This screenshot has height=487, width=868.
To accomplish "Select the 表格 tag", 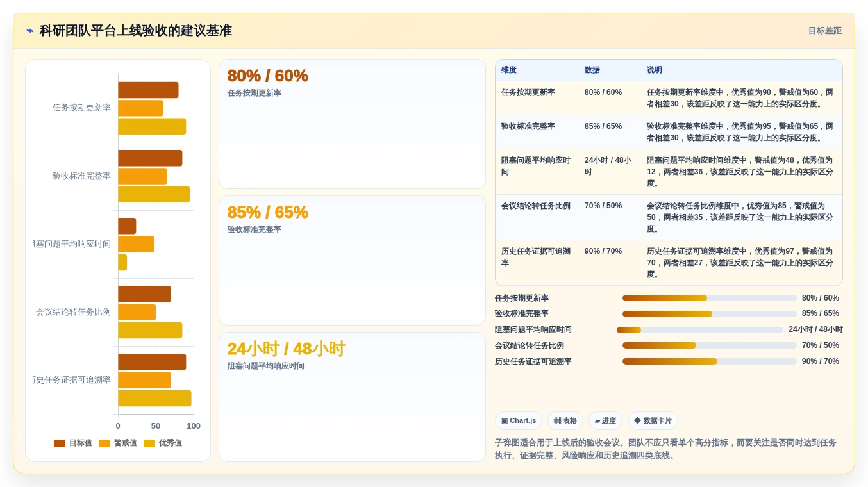I will pos(565,420).
